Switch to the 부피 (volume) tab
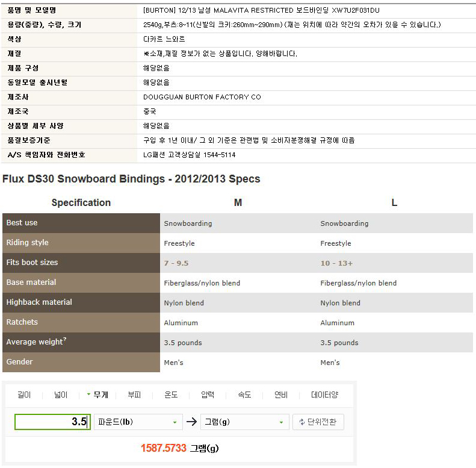Screen dimensions: 476x468 click(x=134, y=395)
